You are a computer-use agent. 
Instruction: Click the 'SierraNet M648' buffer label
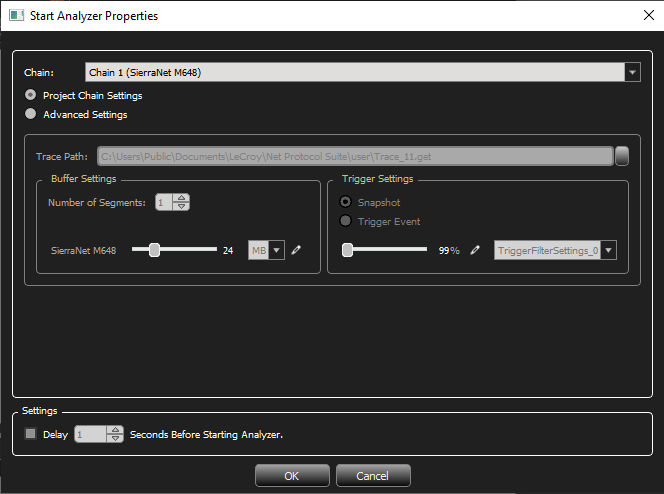click(83, 251)
